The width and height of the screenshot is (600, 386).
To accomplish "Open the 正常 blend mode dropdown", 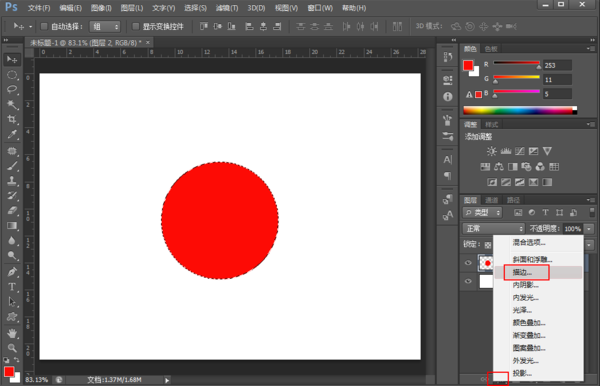I will (494, 228).
